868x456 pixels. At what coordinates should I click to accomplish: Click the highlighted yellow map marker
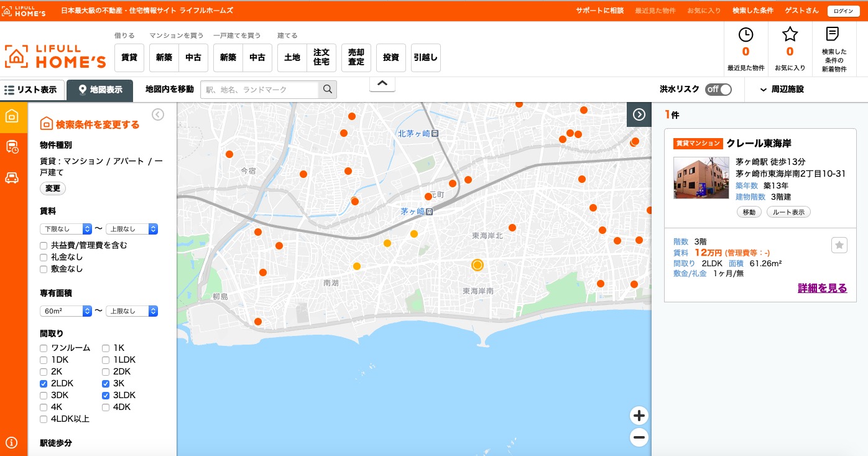(477, 265)
